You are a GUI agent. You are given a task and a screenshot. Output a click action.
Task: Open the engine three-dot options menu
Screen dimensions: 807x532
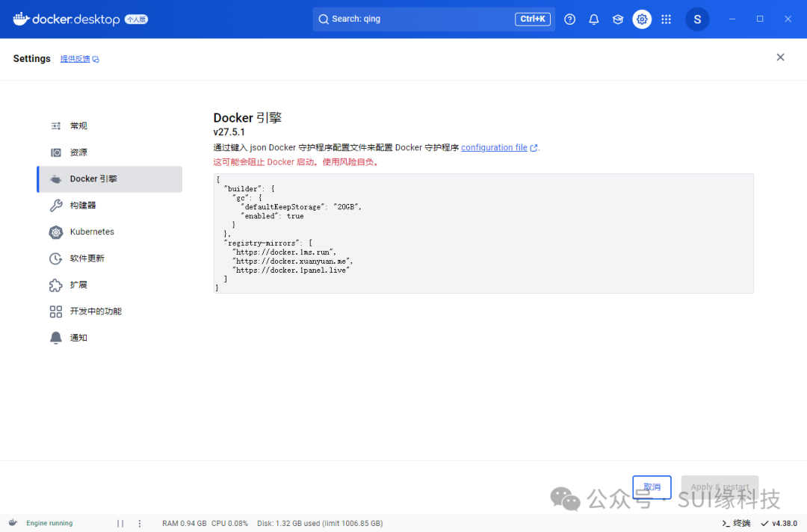pos(140,523)
